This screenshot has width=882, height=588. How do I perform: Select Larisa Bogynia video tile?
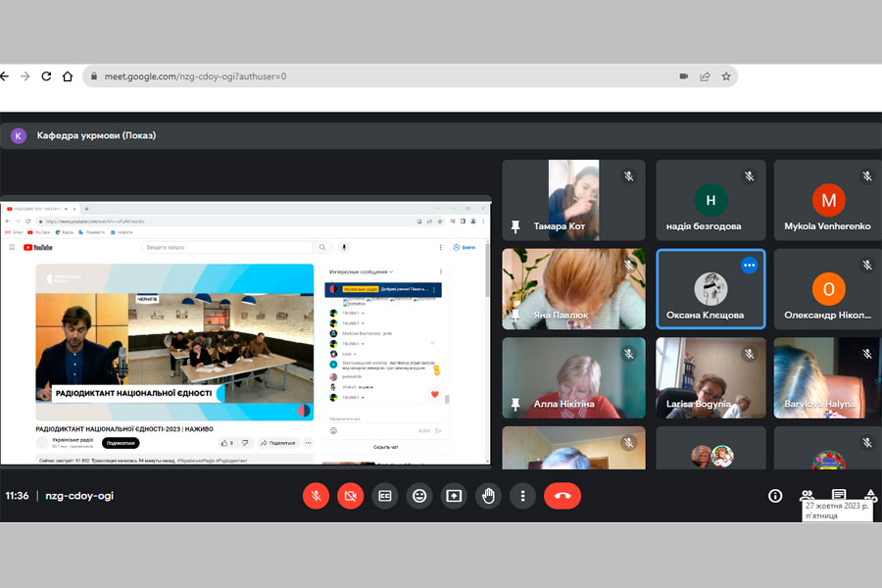pyautogui.click(x=711, y=377)
